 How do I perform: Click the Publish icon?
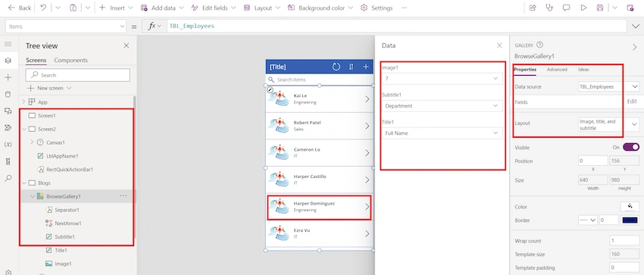(x=630, y=8)
